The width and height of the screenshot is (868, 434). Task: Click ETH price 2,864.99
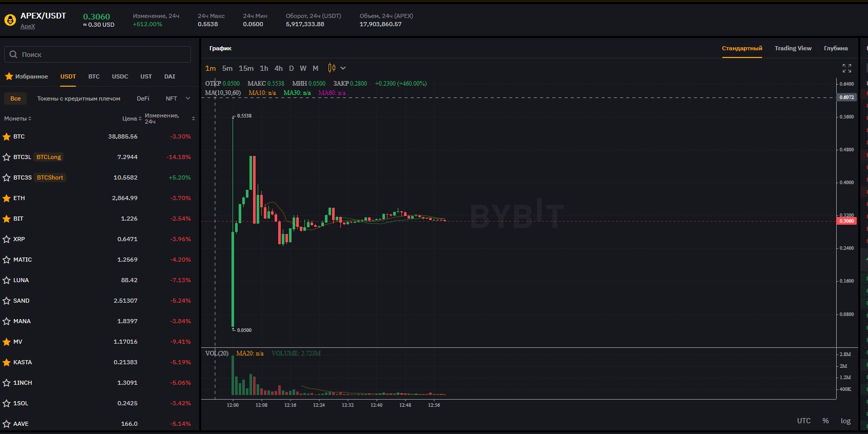coord(125,198)
